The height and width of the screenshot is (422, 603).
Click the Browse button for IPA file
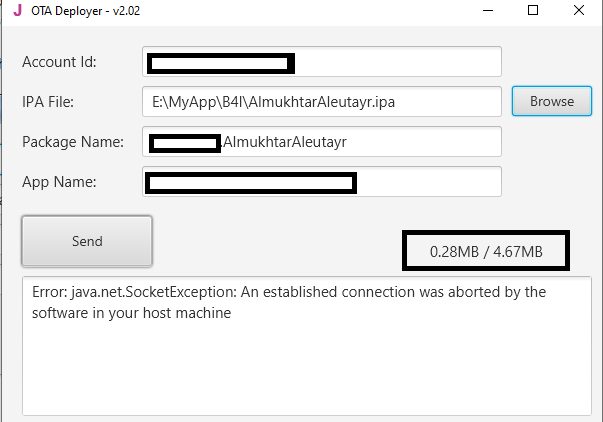point(552,101)
